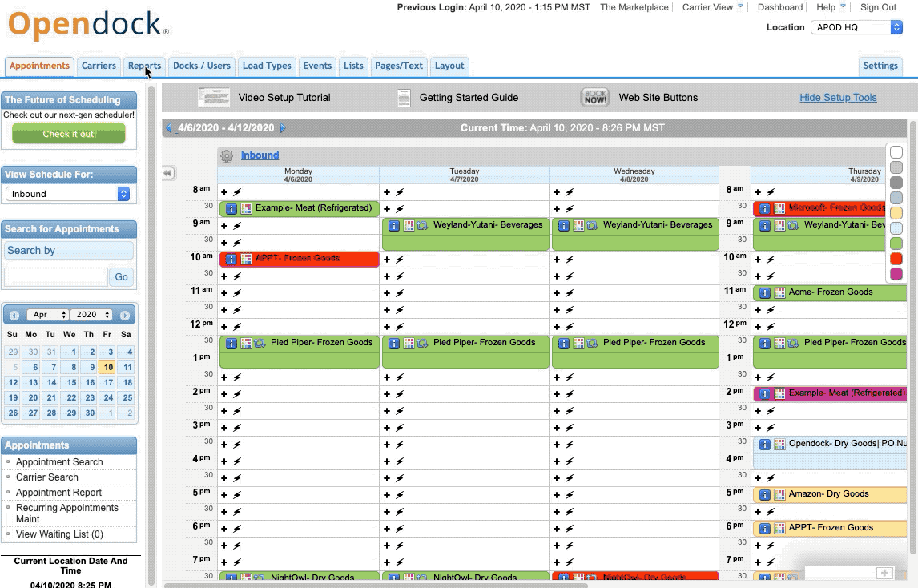Open info icon on Monday Pied Piper
The width and height of the screenshot is (918, 588).
point(232,343)
